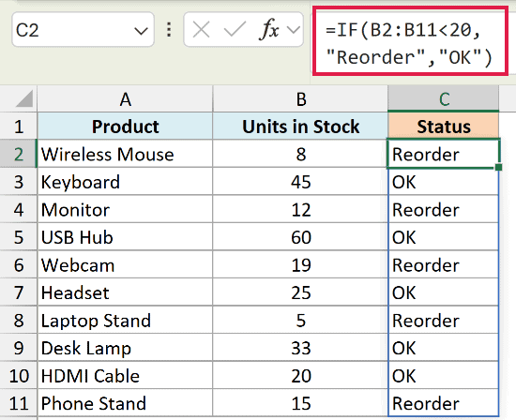The image size is (516, 420).
Task: Select row 8 header
Action: [x=19, y=321]
